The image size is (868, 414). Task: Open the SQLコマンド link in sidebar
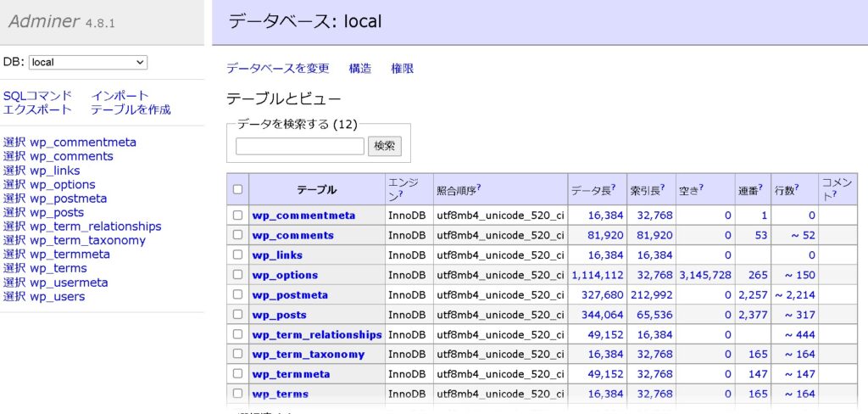(37, 96)
